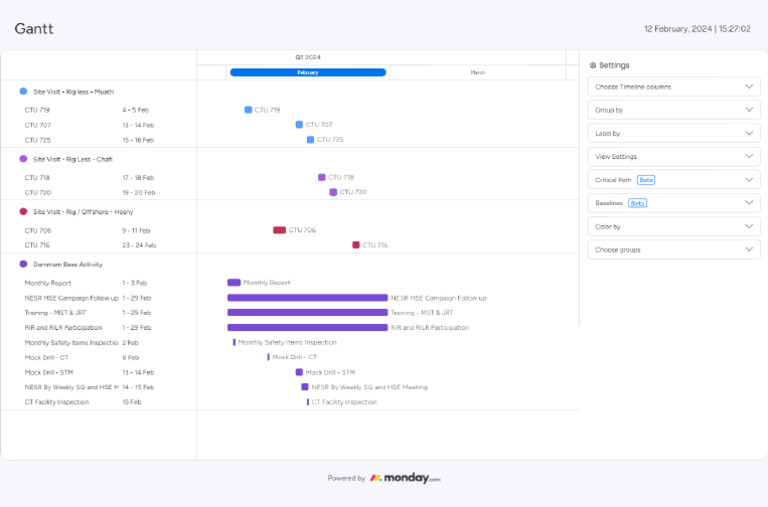Click the Gantt page title

pos(34,28)
